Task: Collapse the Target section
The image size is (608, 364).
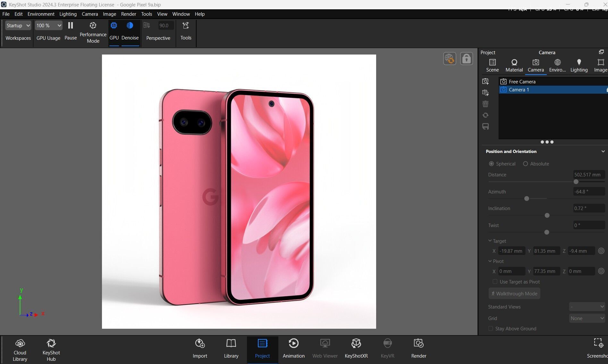Action: [x=490, y=241]
